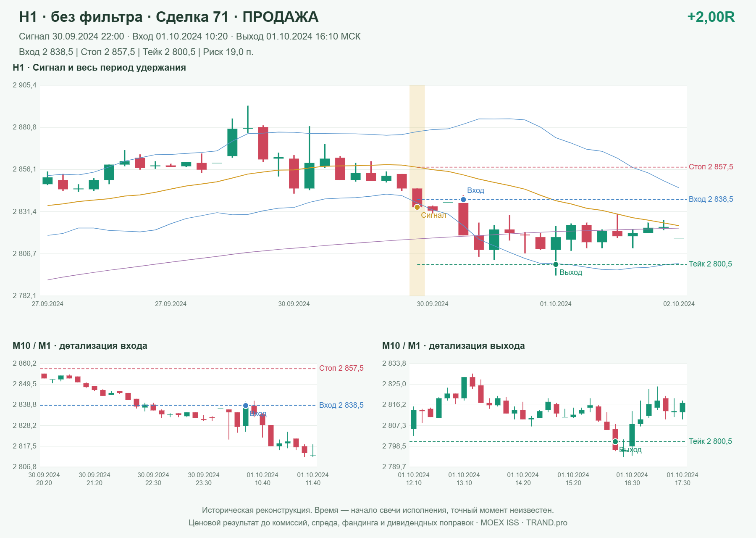Click the 'H1 · Сигнал и весь период удержания' heading

99,68
